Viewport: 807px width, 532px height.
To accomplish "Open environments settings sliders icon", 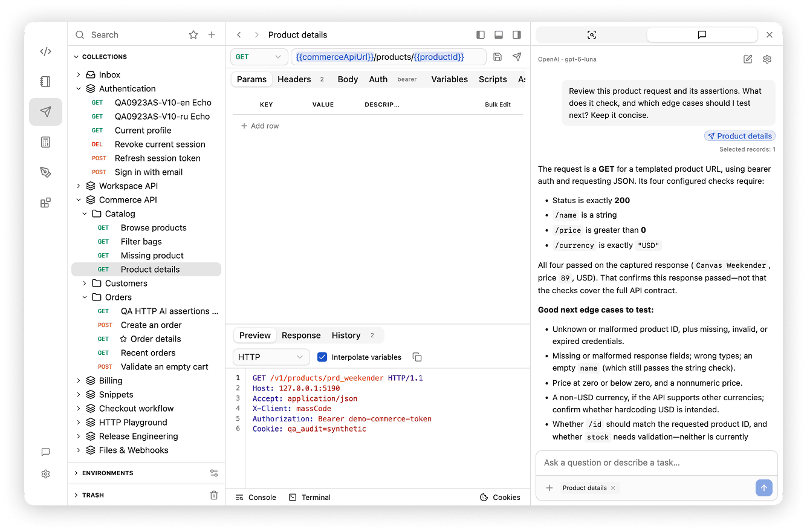I will [214, 473].
